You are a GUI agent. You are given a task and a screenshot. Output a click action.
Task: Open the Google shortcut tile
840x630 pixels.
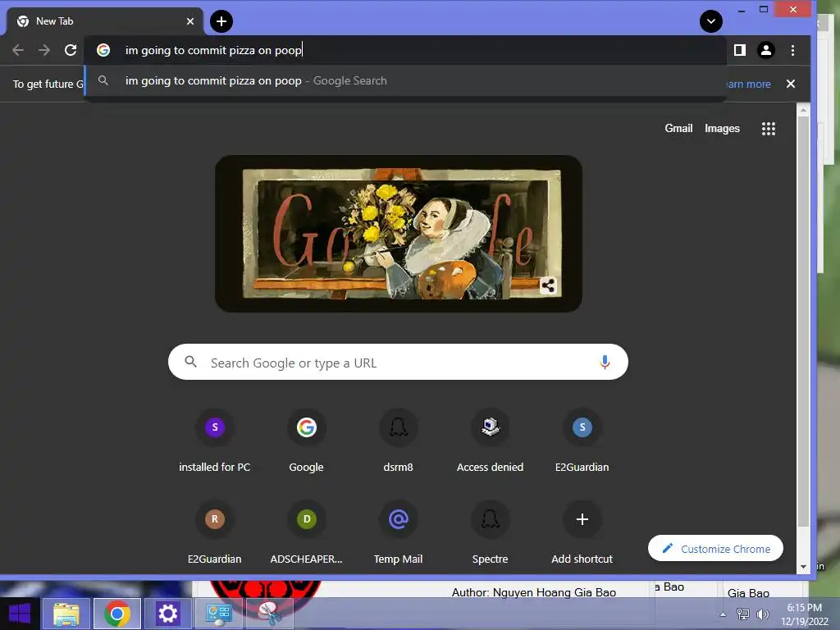307,442
